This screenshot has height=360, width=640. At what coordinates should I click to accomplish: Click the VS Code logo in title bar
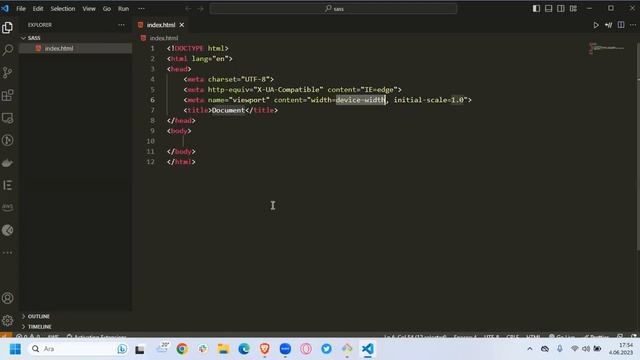tap(5, 8)
